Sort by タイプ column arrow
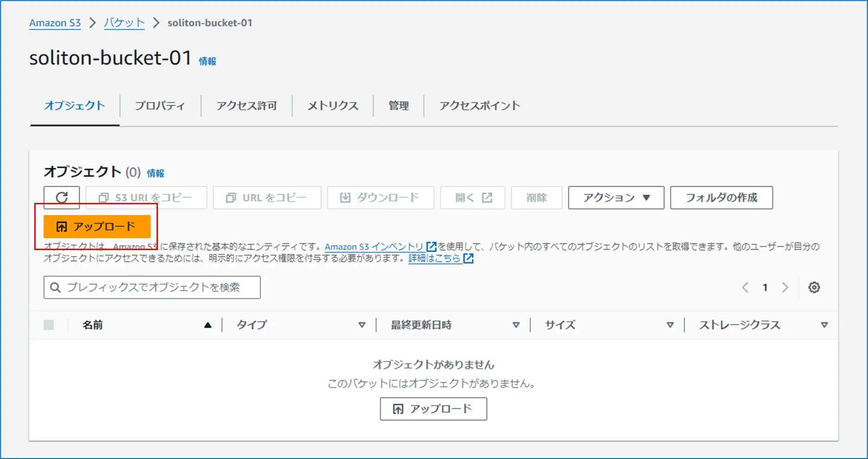The width and height of the screenshot is (868, 459). 362,325
